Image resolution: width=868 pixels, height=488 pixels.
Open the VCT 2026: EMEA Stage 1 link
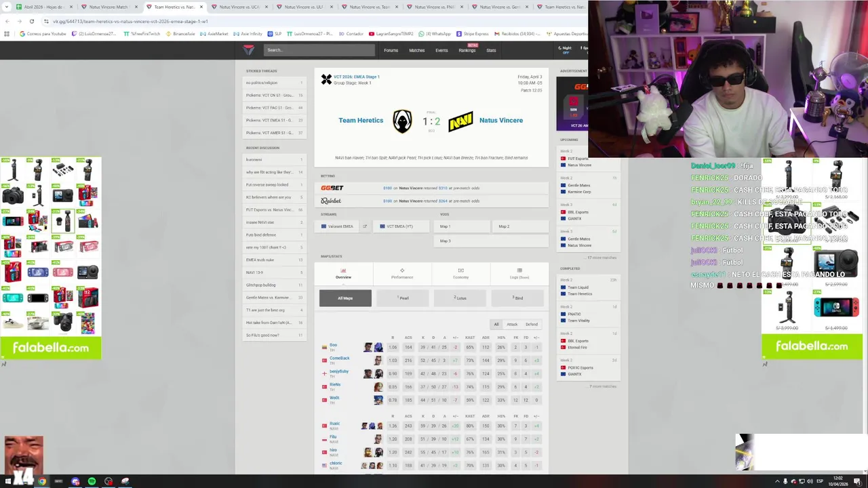pos(356,77)
